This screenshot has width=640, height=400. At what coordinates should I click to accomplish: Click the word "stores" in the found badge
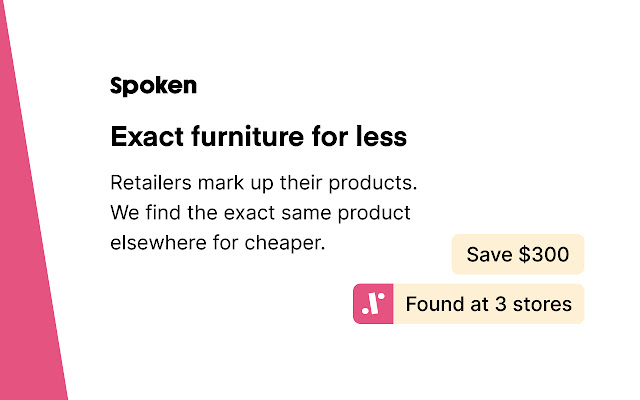tap(542, 304)
